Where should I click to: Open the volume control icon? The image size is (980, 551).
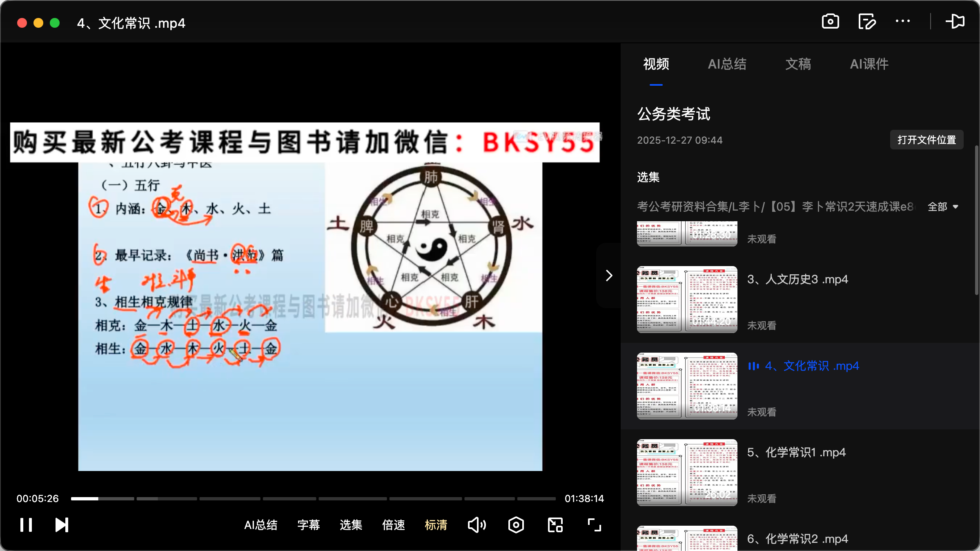click(477, 525)
